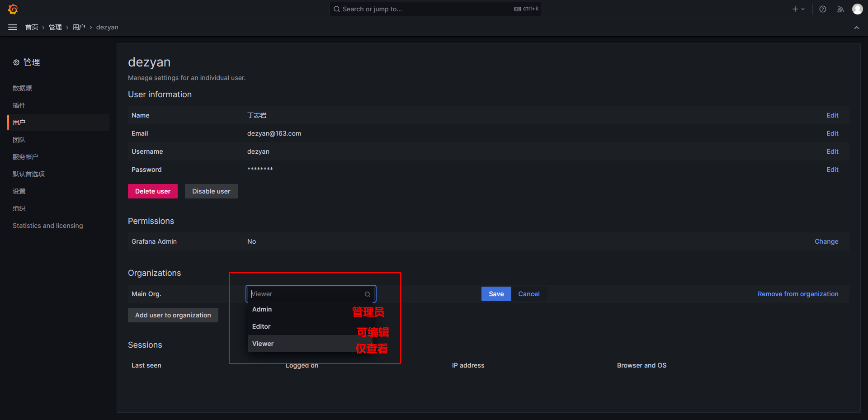Viewport: 868px width, 420px height.
Task: Open the help question-mark icon
Action: coord(823,9)
